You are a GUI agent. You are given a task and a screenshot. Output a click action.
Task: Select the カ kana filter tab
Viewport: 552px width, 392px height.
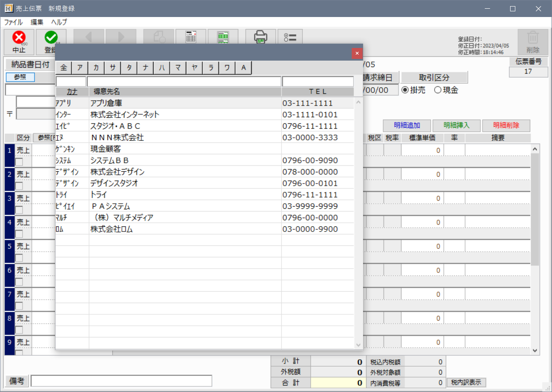96,68
